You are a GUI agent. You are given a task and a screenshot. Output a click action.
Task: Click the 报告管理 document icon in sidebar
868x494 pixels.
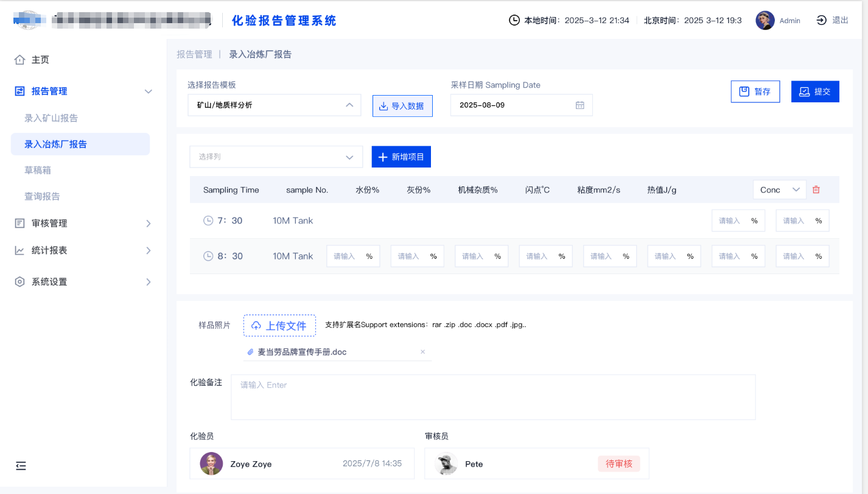click(x=21, y=90)
